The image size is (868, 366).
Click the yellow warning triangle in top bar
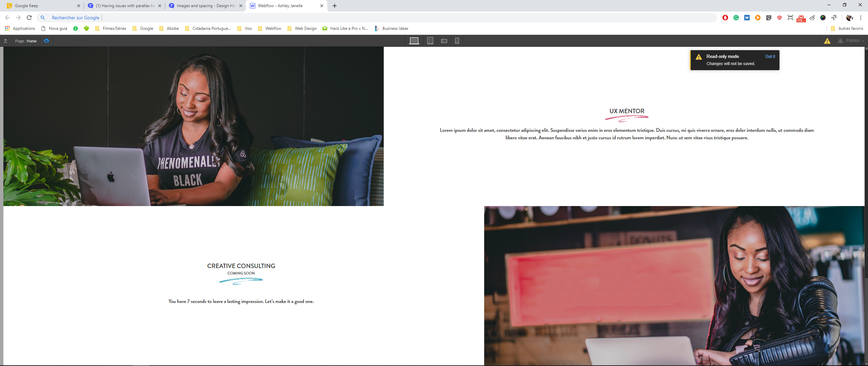point(827,41)
